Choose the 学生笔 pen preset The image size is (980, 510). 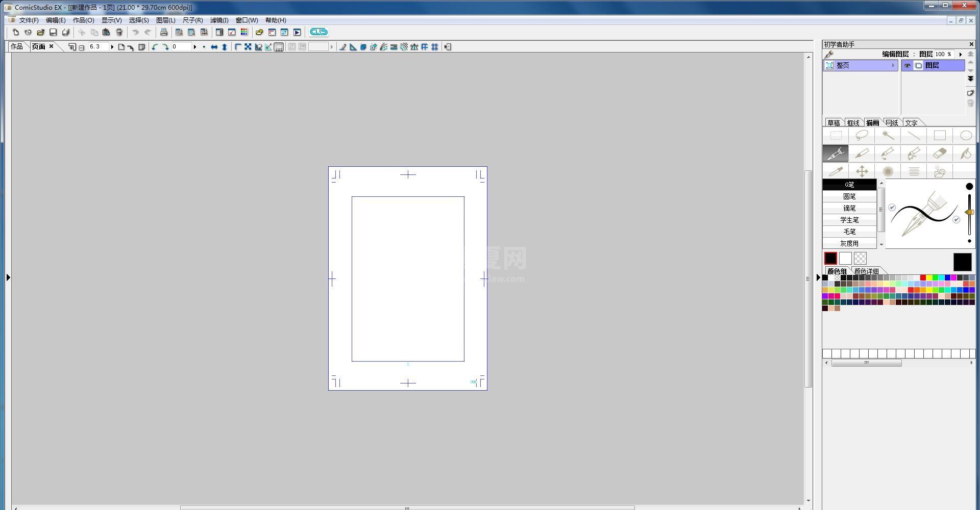click(849, 220)
